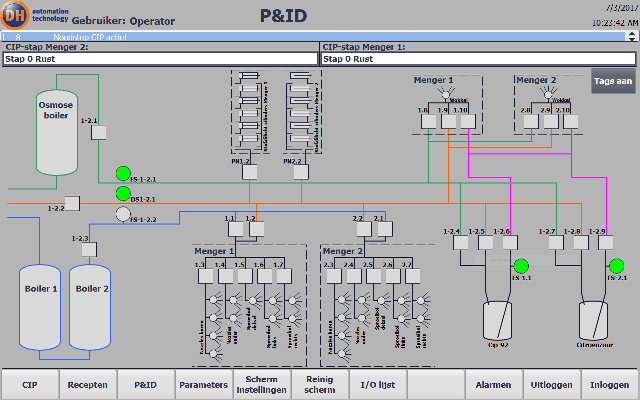Click the green DS1-2.1 status light
The width and height of the screenshot is (640, 400).
[122, 192]
